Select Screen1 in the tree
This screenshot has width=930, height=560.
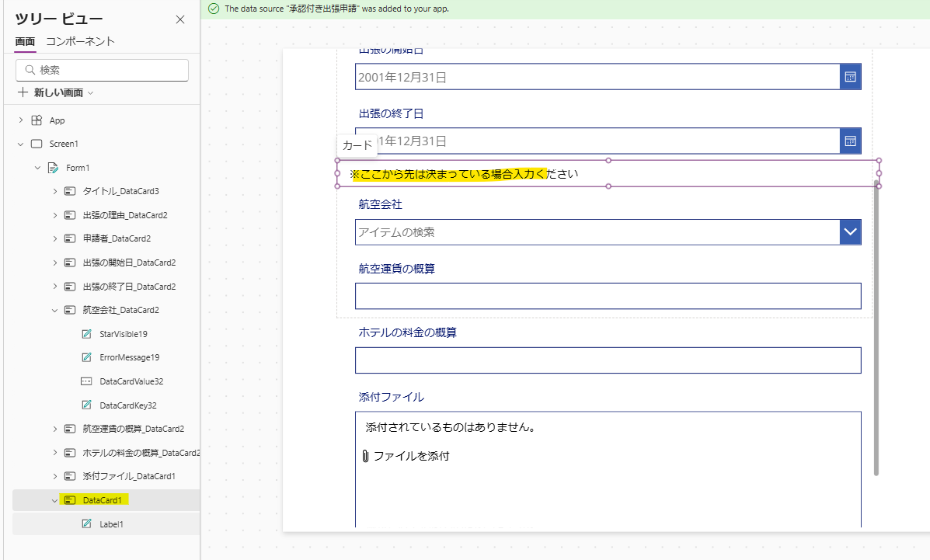[x=64, y=144]
